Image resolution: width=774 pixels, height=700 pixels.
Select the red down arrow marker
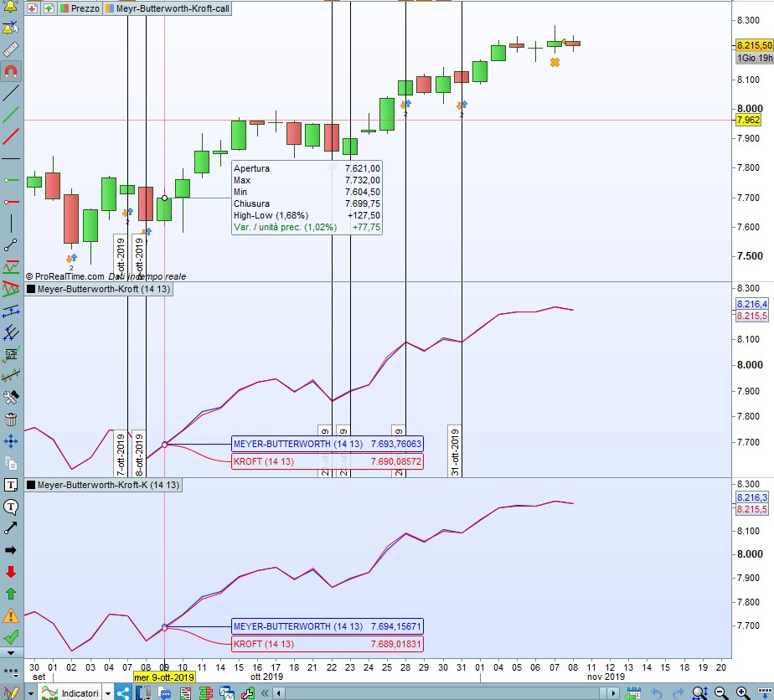coord(10,572)
